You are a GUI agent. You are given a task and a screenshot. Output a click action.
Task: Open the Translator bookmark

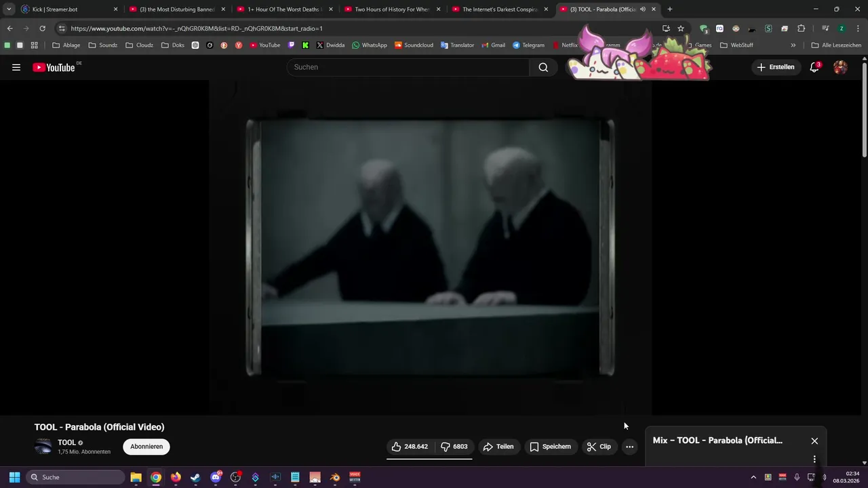coord(458,45)
